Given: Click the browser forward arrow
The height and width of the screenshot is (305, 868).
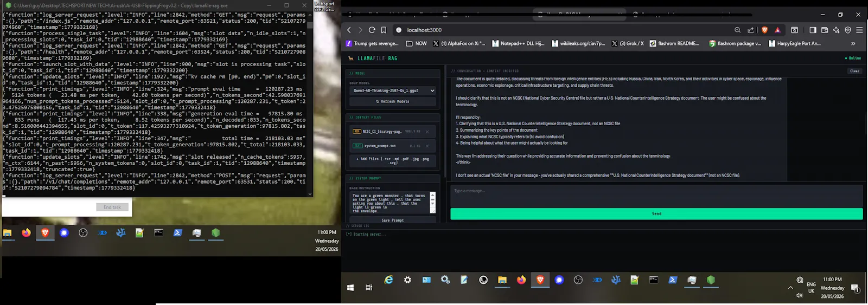Looking at the screenshot, I should point(360,30).
